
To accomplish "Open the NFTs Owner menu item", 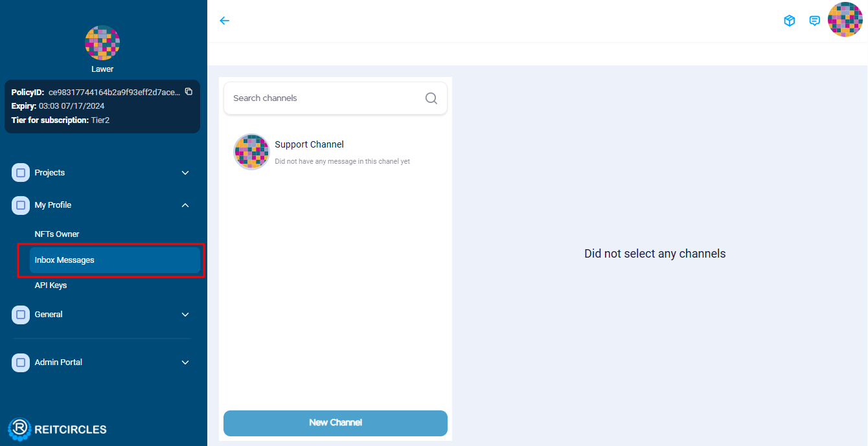I will click(x=57, y=234).
